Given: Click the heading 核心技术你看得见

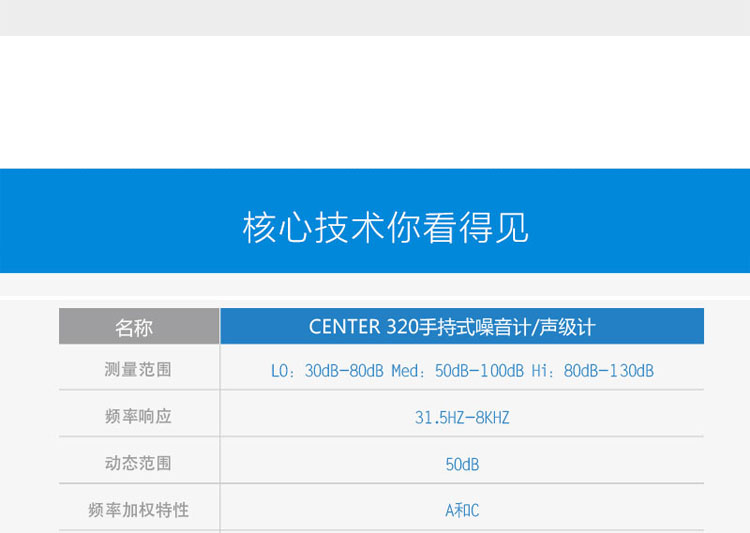Looking at the screenshot, I should point(386,227).
